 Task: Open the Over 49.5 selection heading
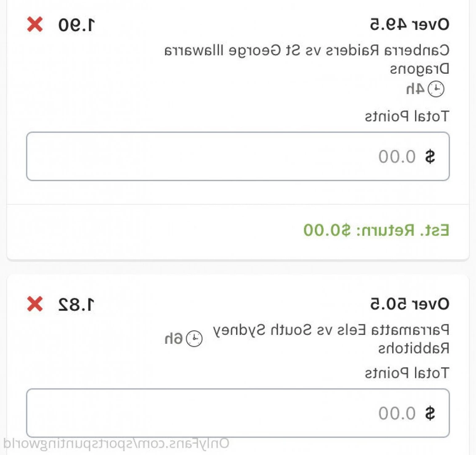click(x=410, y=24)
